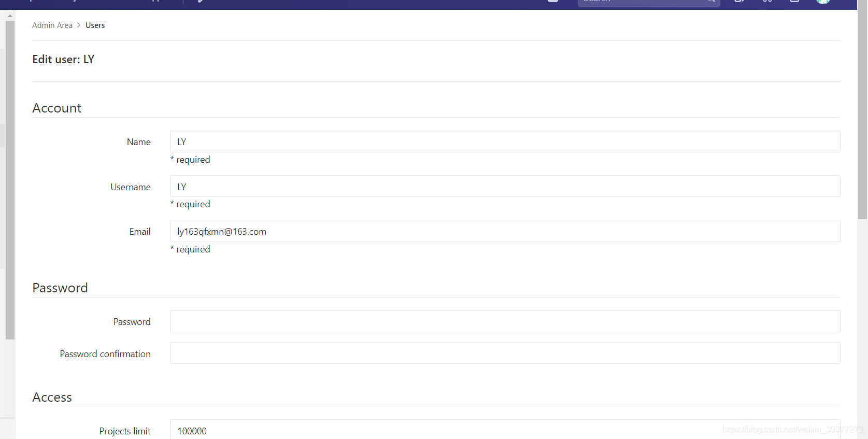This screenshot has width=868, height=439.
Task: Click the Name field label
Action: click(x=139, y=142)
